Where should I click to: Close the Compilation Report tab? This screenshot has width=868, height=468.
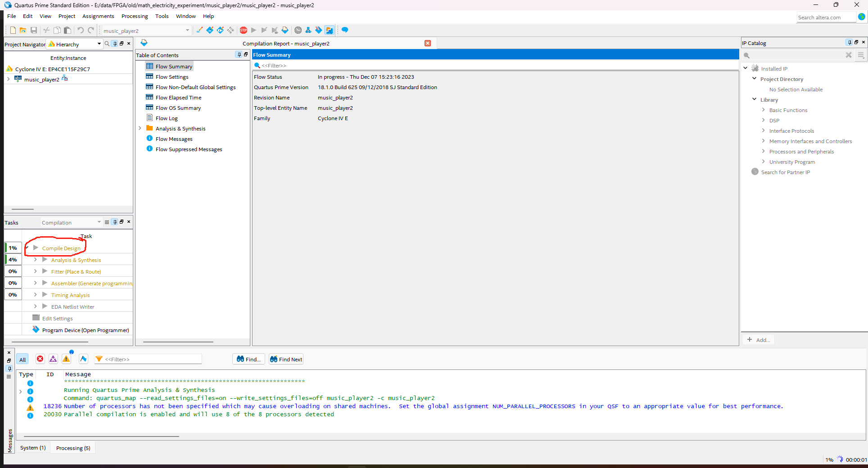(428, 43)
